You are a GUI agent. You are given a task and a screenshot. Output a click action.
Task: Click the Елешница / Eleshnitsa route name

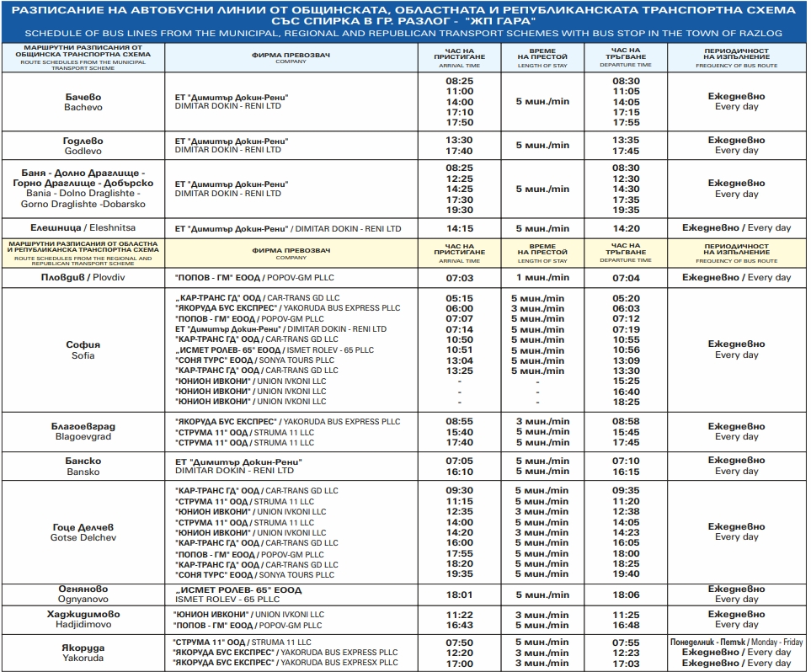coord(83,227)
